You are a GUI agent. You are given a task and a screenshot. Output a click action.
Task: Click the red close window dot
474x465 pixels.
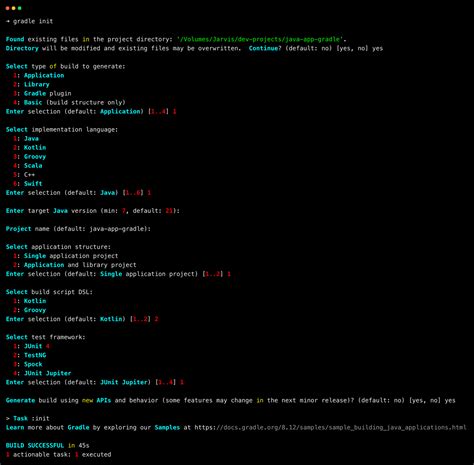coord(8,8)
